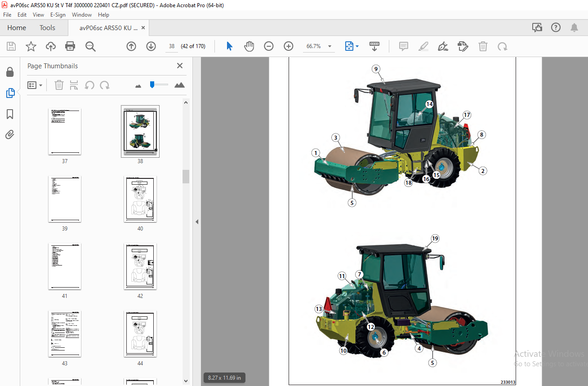The width and height of the screenshot is (588, 386).
Task: Select page 38 thumbnail
Action: coord(140,132)
